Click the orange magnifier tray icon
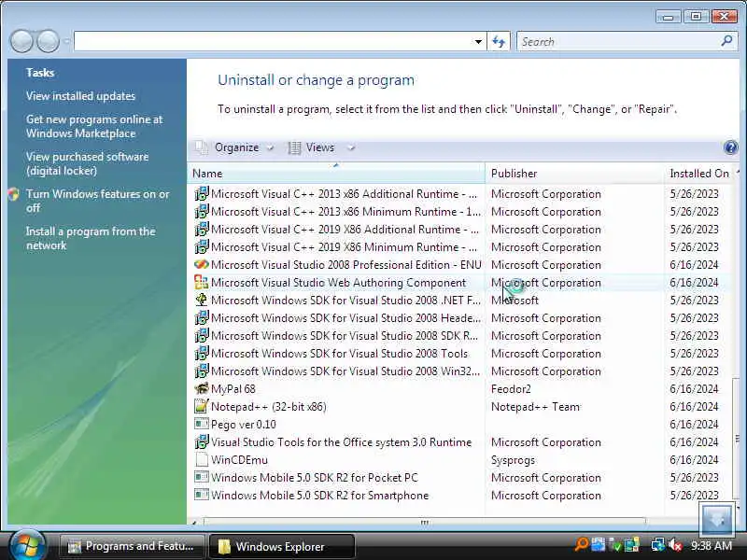This screenshot has height=560, width=747. (581, 544)
